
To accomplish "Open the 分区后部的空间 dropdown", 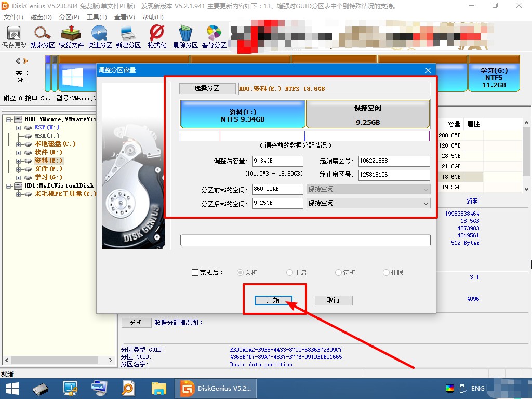I will point(368,203).
